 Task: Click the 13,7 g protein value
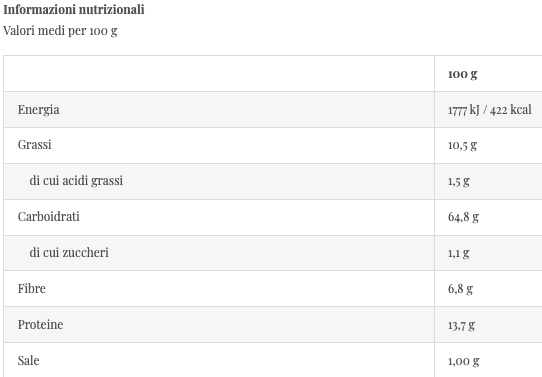point(461,325)
